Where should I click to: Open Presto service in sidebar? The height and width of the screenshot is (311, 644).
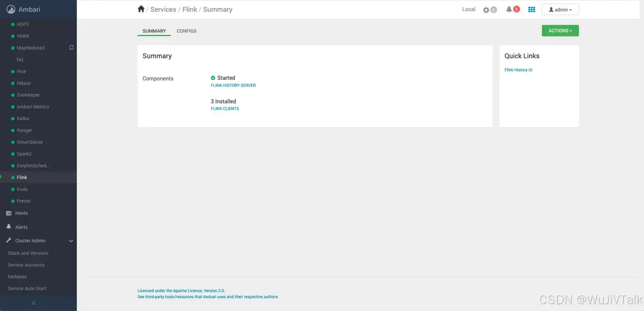24,201
